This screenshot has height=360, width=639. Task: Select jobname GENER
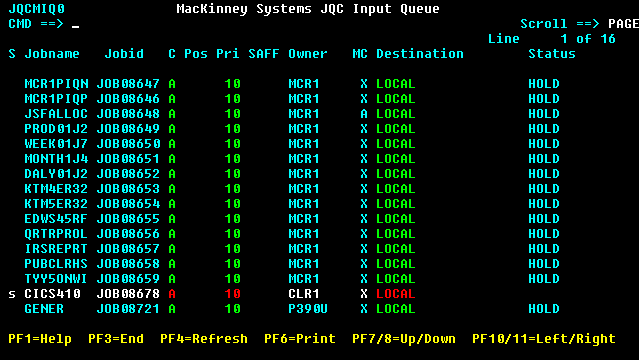(x=44, y=309)
